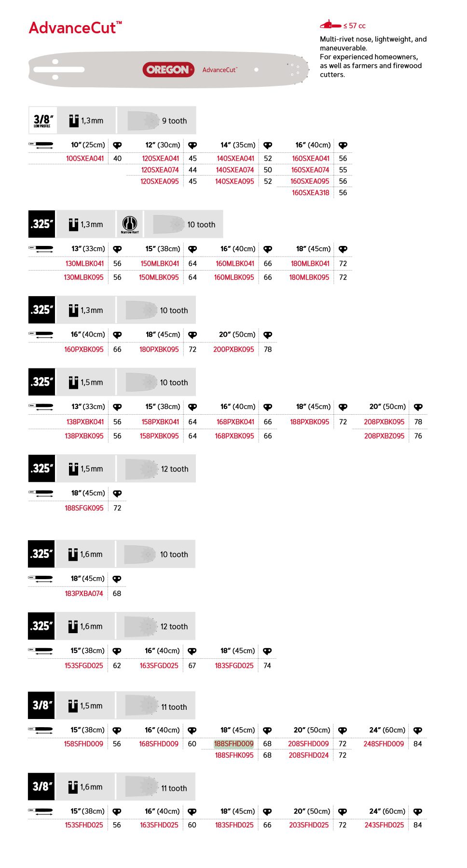Click the 11 tooth nose image in the 3/8" 1,6mm section

tap(142, 787)
